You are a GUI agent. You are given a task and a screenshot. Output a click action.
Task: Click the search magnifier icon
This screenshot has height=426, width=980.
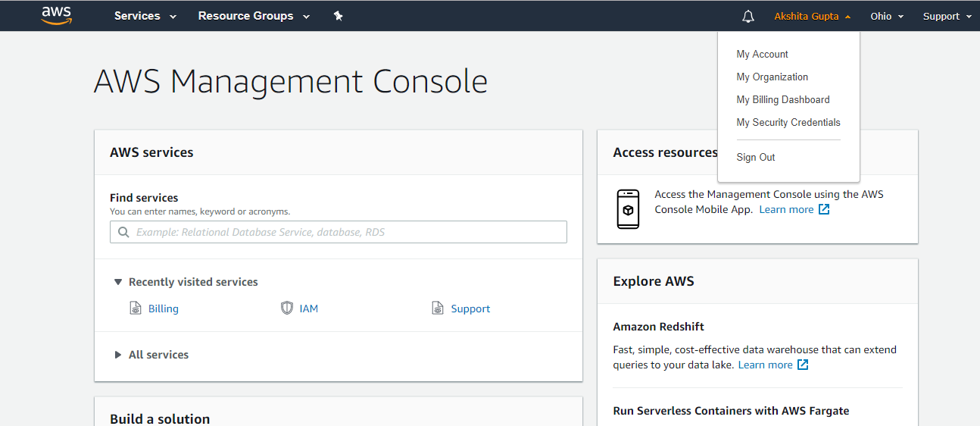tap(123, 232)
